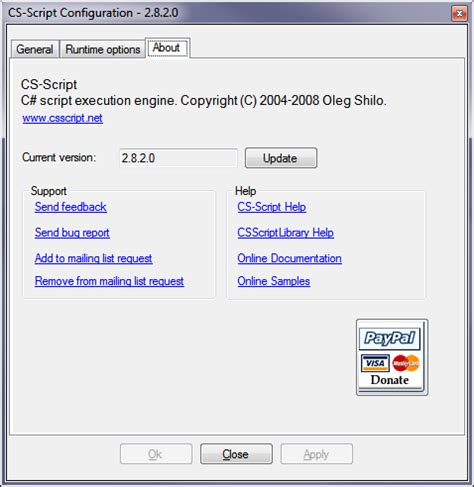Image resolution: width=474 pixels, height=487 pixels.
Task: Click the Ok button
Action: pyautogui.click(x=156, y=454)
